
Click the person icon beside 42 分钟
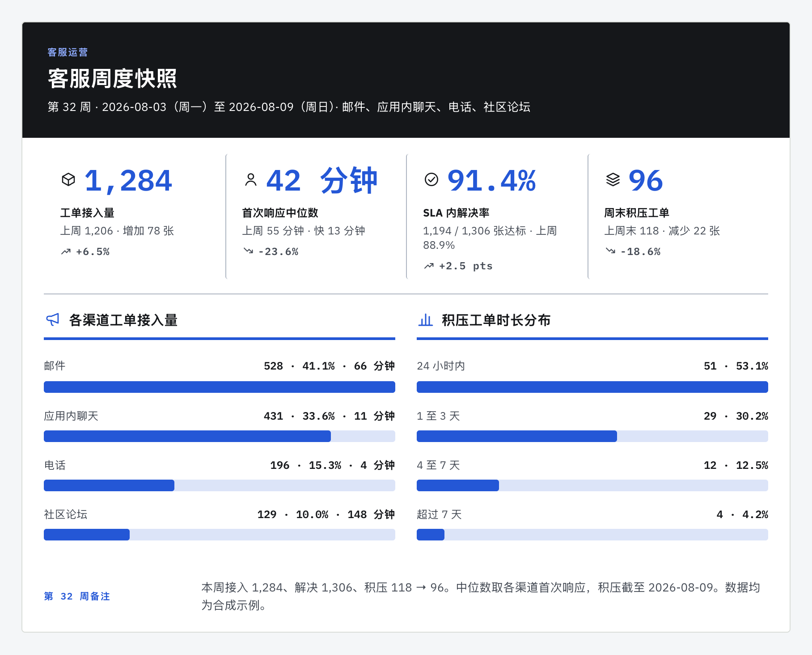[251, 179]
